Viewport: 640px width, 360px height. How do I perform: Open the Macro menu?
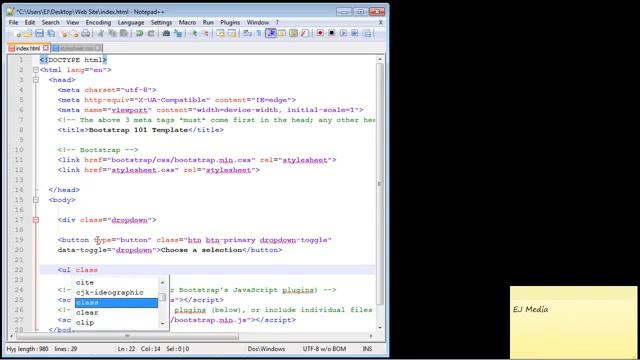[x=187, y=22]
